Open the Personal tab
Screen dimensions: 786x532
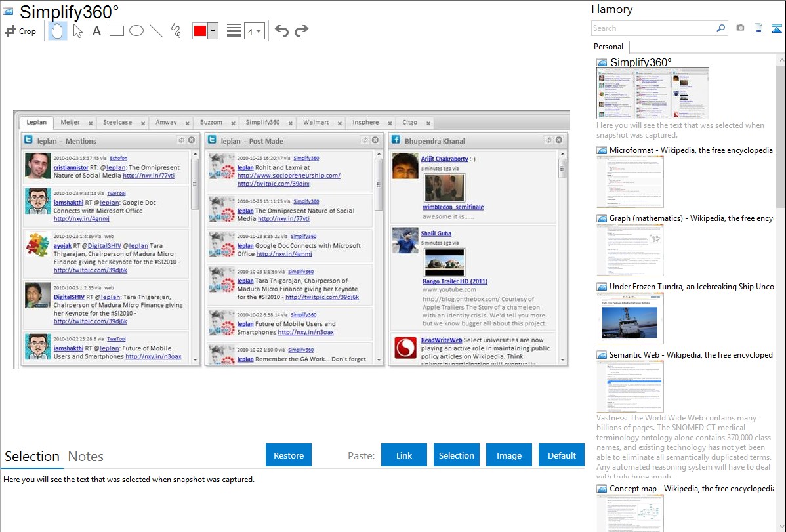coord(608,47)
